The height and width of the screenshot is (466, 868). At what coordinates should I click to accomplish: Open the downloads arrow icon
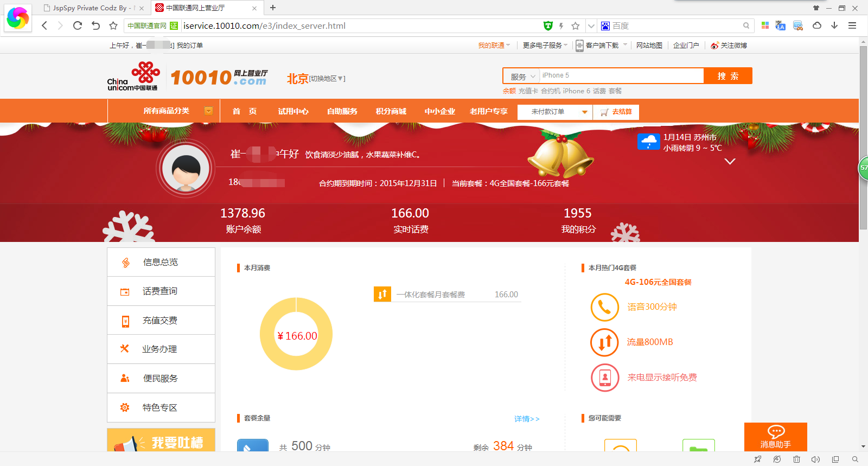coord(834,25)
